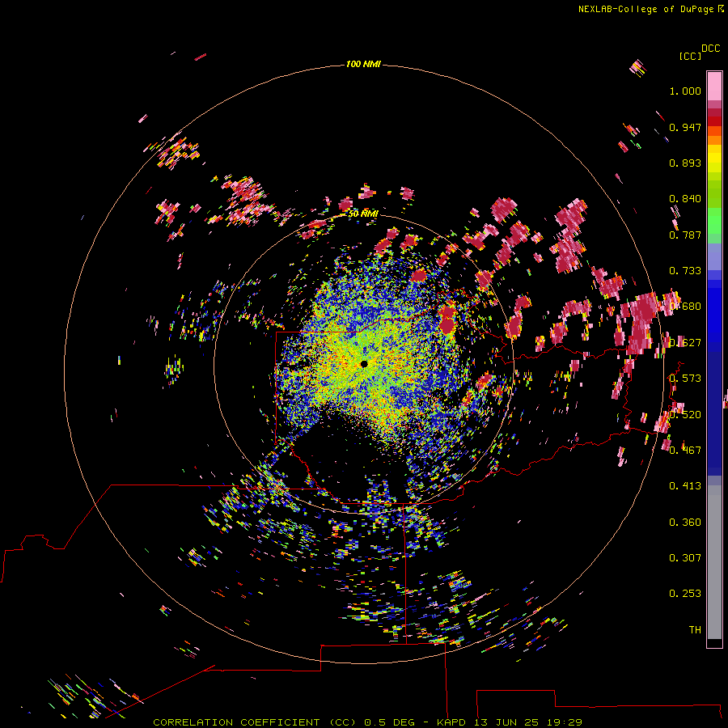Select the 0.413 legend value

[685, 486]
